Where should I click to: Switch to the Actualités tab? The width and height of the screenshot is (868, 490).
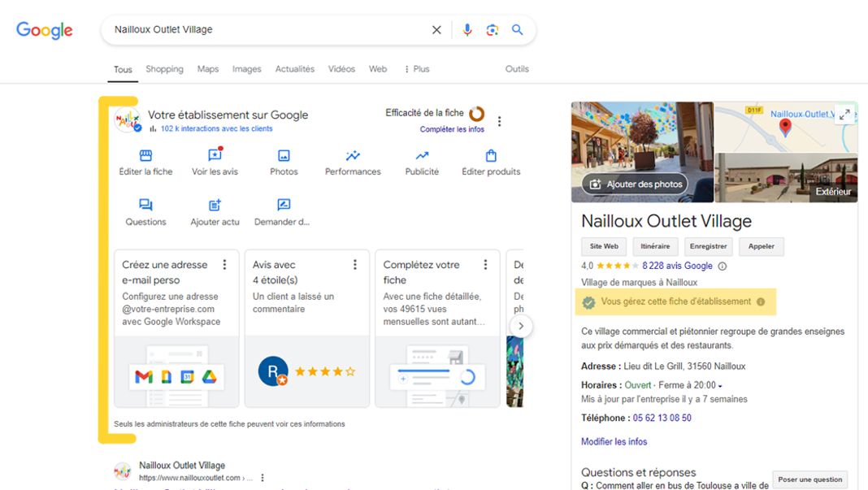click(295, 69)
